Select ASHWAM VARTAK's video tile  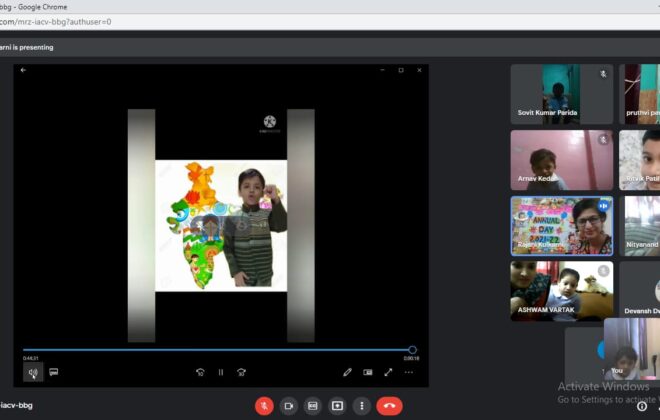(562, 291)
